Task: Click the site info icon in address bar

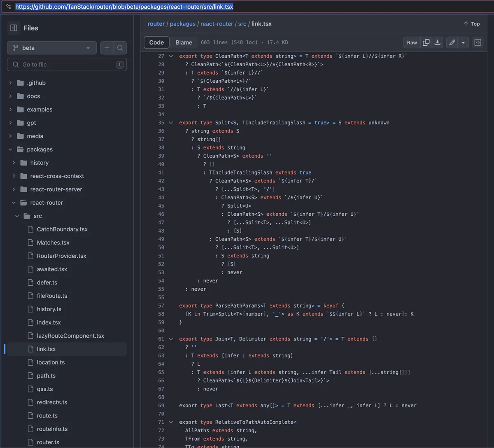Action: click(x=9, y=7)
